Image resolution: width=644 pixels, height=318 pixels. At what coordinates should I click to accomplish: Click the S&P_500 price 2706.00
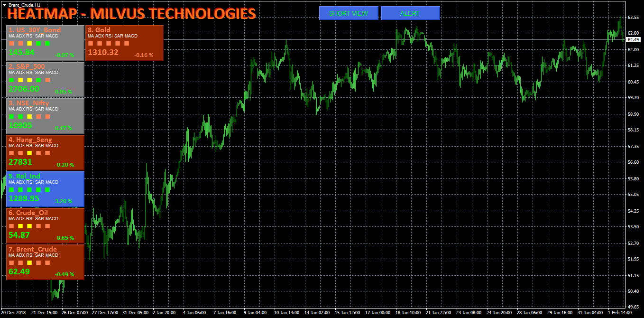pyautogui.click(x=24, y=89)
